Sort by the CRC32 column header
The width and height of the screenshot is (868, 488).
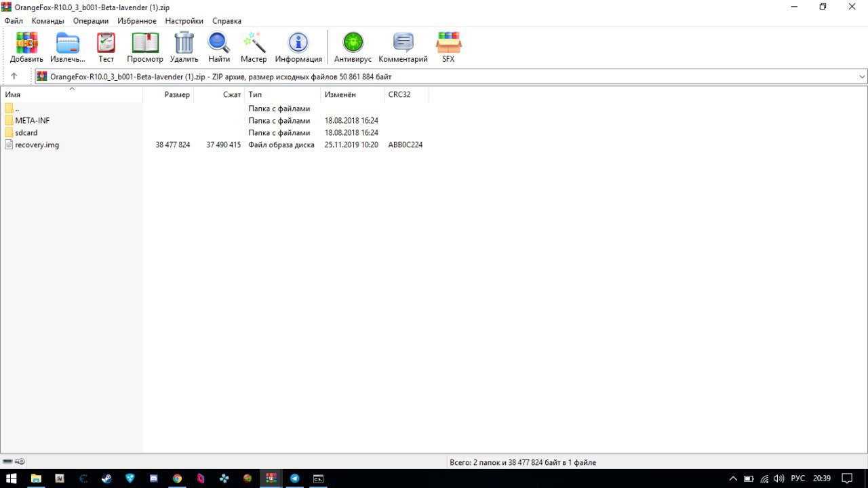click(406, 94)
